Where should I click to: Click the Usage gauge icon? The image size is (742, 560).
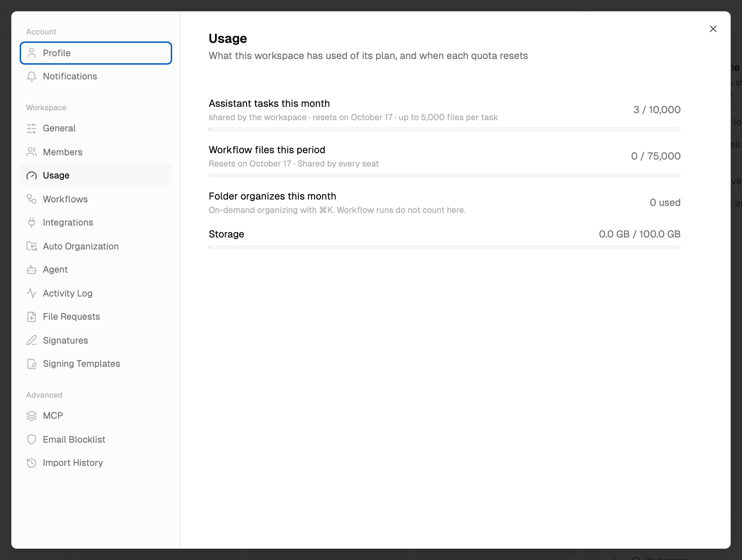[32, 175]
